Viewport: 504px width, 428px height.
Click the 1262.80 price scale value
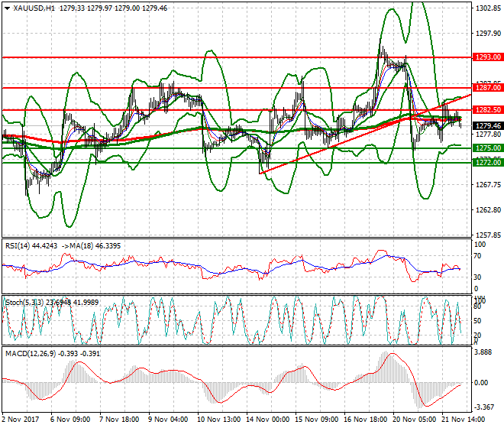tap(487, 209)
